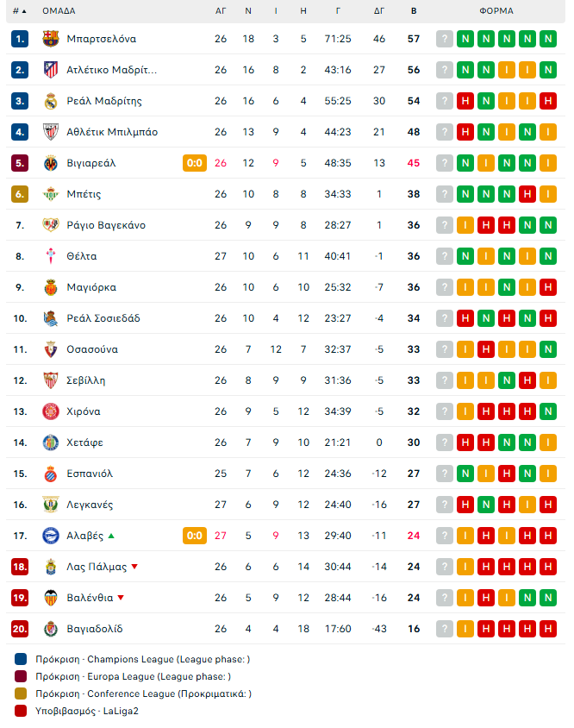Open Barcelona's upcoming match question-mark box
This screenshot has width=574, height=728.
(445, 39)
